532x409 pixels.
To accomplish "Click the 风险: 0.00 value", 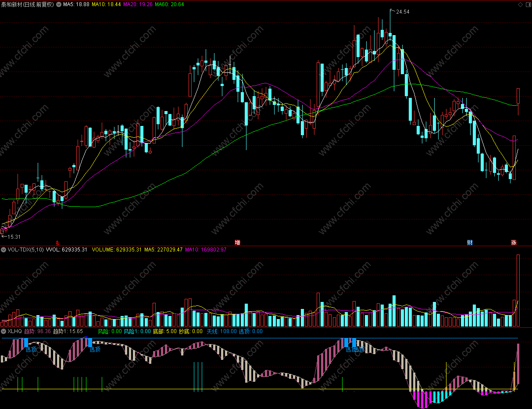I will click(110, 331).
